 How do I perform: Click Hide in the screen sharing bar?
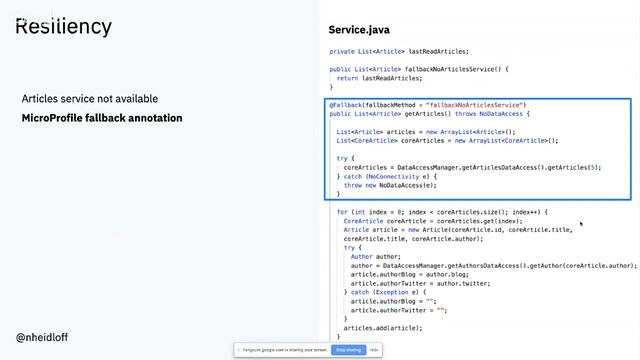click(374, 350)
